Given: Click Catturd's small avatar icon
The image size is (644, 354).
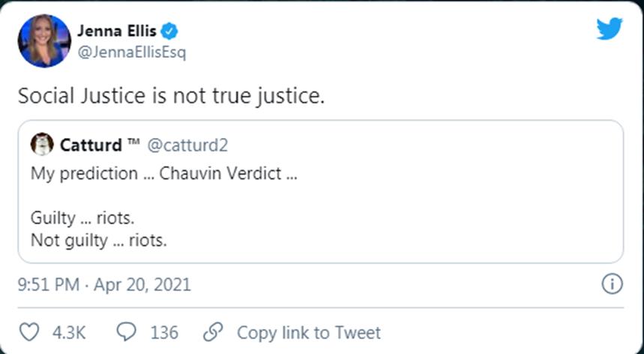Looking at the screenshot, I should 42,144.
